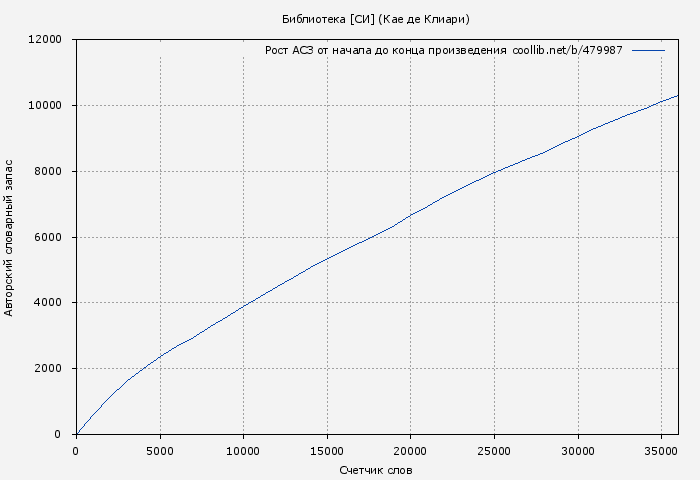Select the 15000 horizontal axis tick label

point(327,451)
